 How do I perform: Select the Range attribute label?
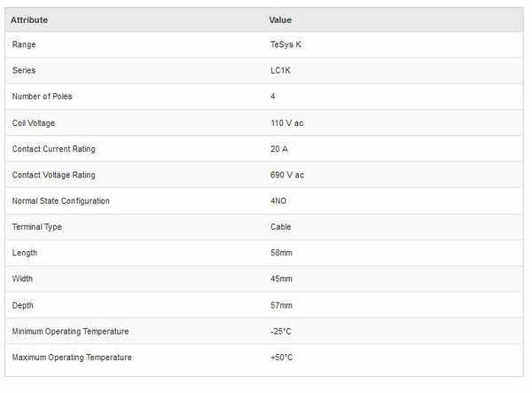pyautogui.click(x=25, y=43)
